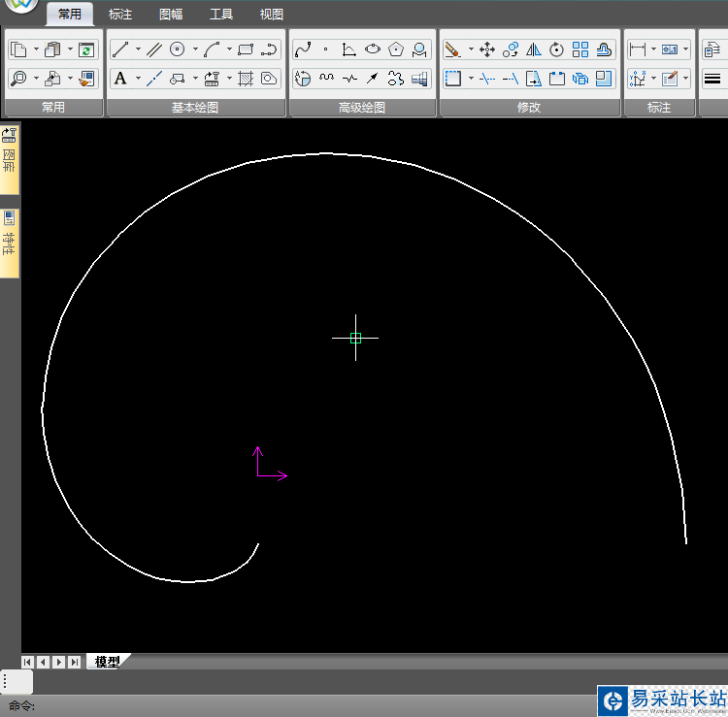This screenshot has height=717, width=728.
Task: Choose the Rectangle drawing tool
Action: pyautogui.click(x=245, y=49)
